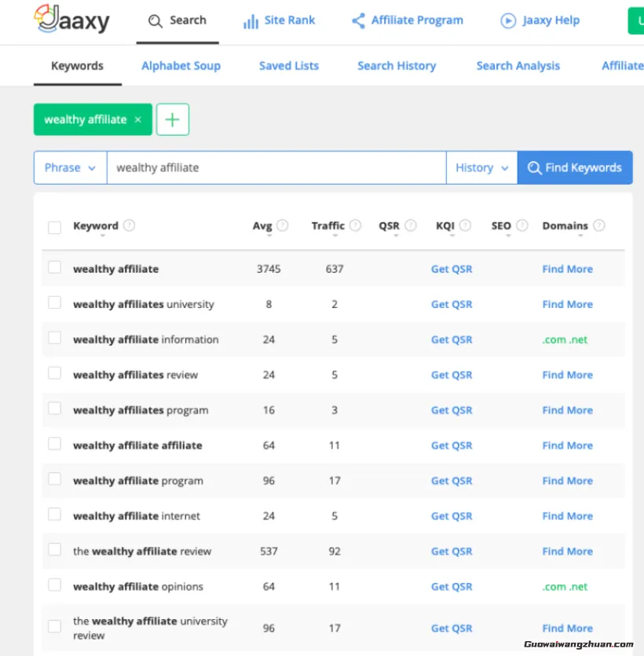Open help tooltip next to KQI column

click(x=465, y=225)
